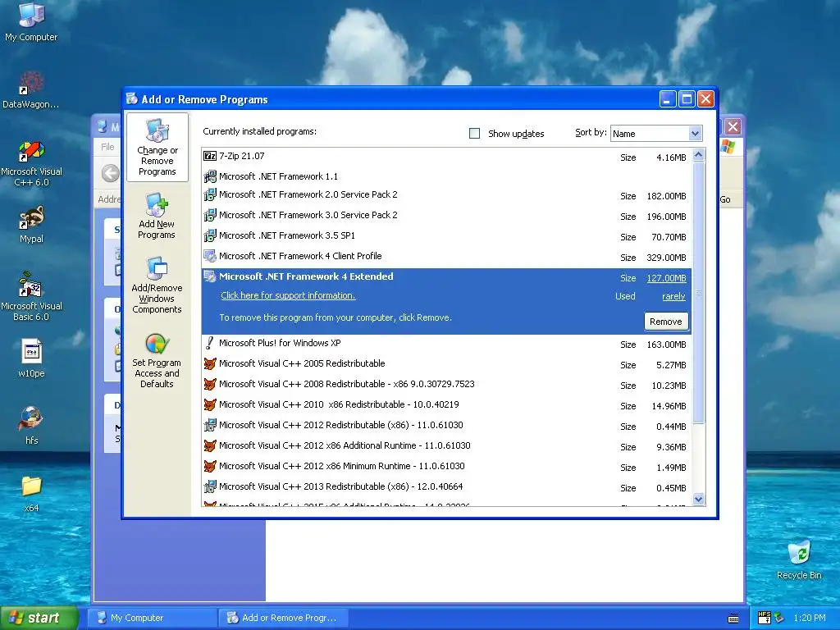840x630 pixels.
Task: Minimize the Add or Remove Programs window
Action: tap(668, 99)
